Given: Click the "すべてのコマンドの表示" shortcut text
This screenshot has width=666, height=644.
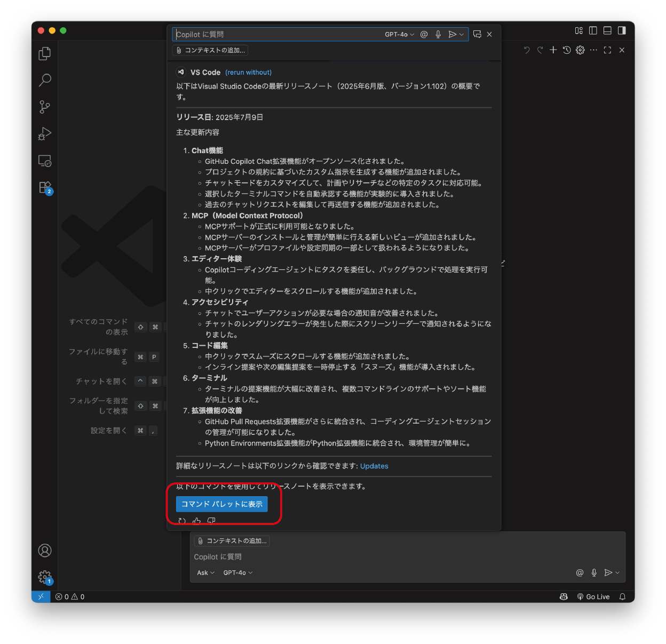Looking at the screenshot, I should point(98,327).
